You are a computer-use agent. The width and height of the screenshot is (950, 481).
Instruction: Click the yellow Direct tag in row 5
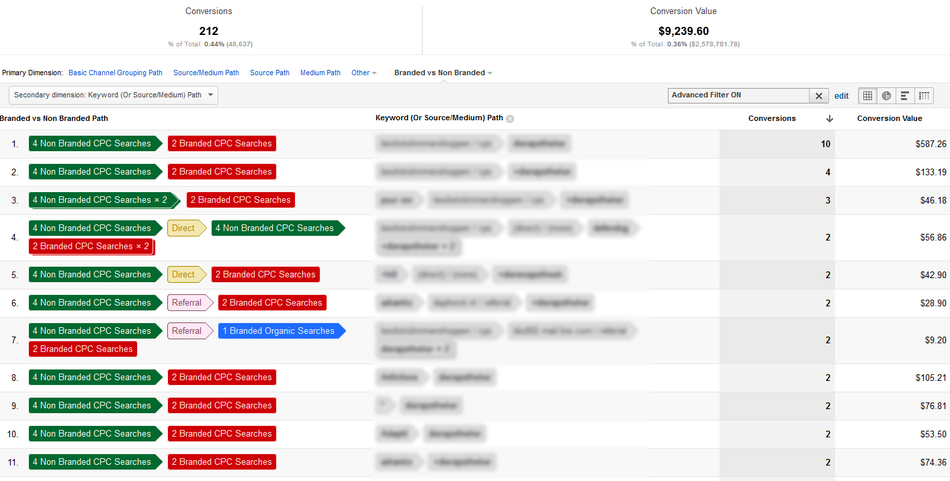pyautogui.click(x=184, y=274)
